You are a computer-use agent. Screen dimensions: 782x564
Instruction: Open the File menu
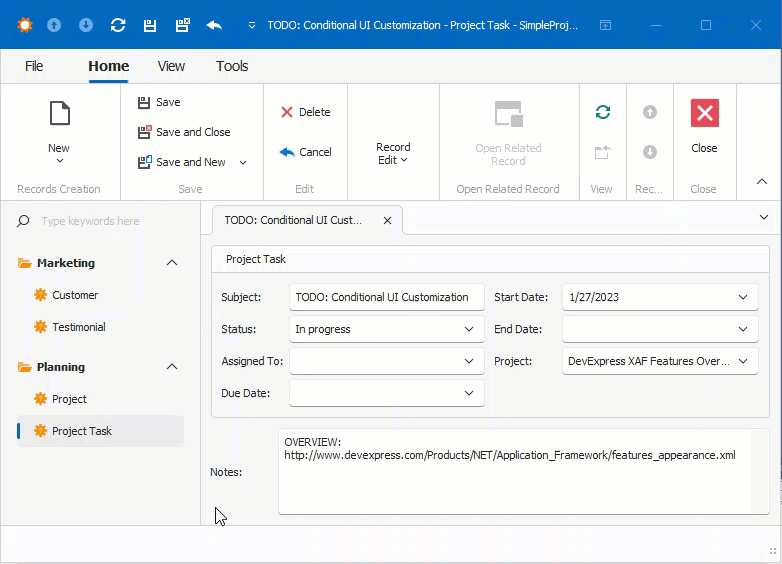click(x=34, y=66)
